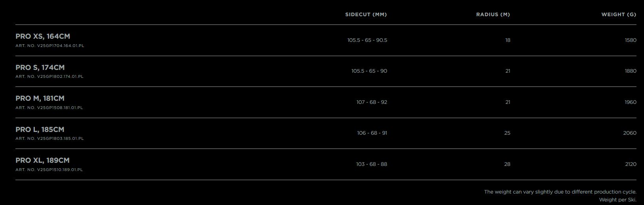
Task: Select the PRO L, 185CM row title
Action: point(40,130)
